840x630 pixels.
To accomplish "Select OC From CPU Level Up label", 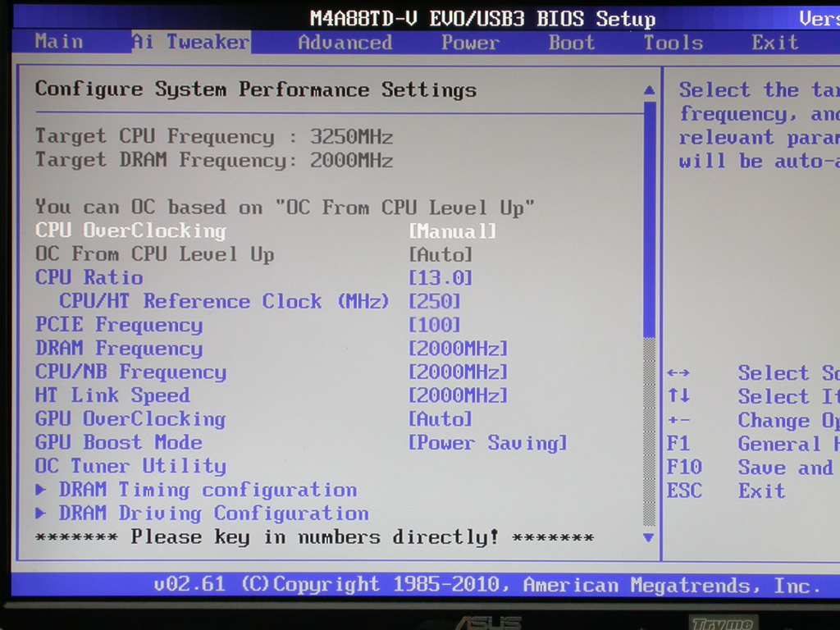I will coord(155,254).
